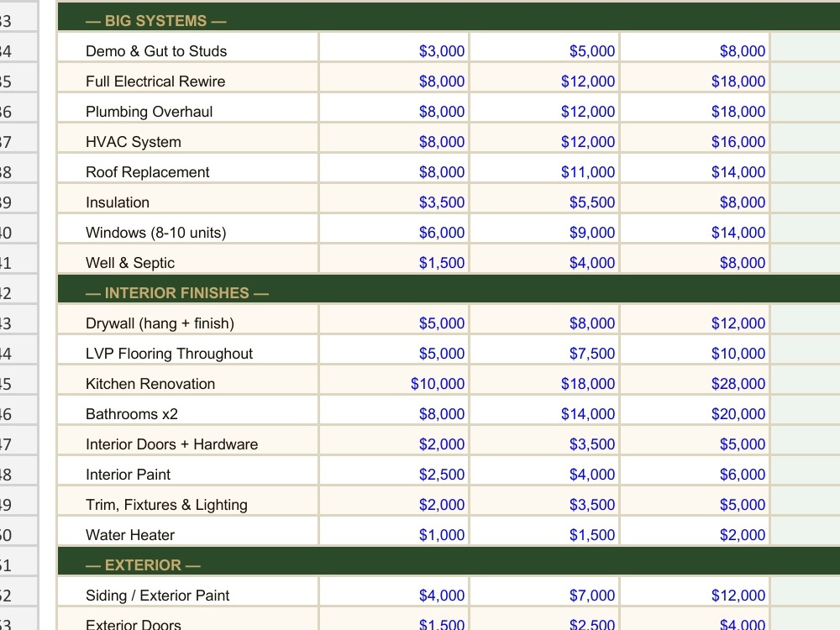Screen dimensions: 840x630
Task: Click $4,000 in Well & Septic row
Action: click(545, 260)
